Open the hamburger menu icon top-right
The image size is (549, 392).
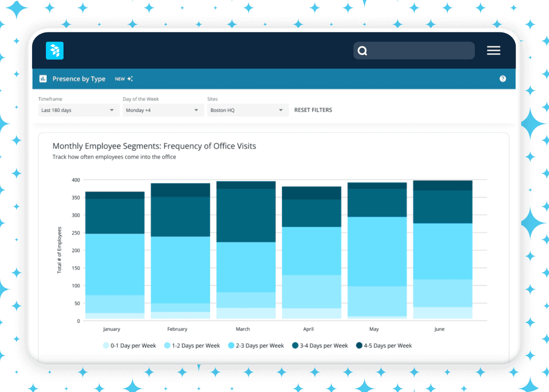[x=493, y=51]
